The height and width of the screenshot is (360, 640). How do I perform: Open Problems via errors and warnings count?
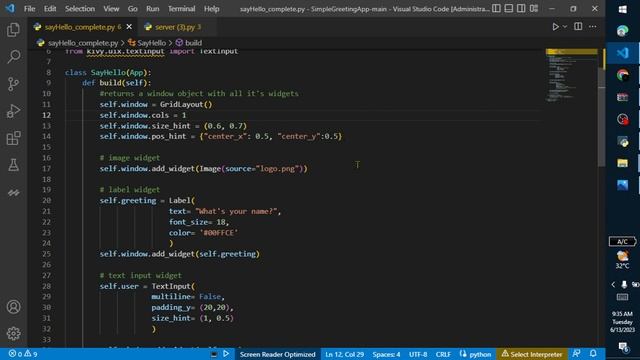[x=23, y=354]
